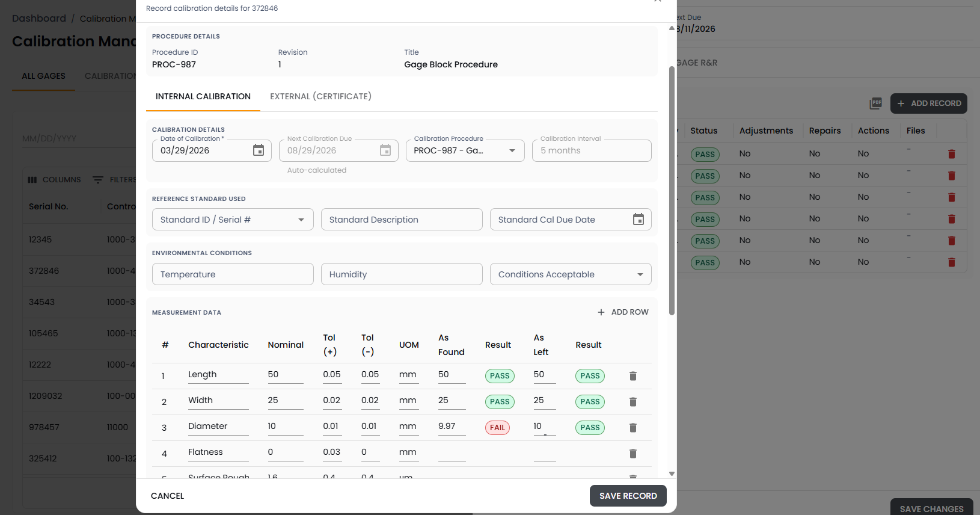
Task: Expand the Calibration Procedure dropdown
Action: click(512, 151)
